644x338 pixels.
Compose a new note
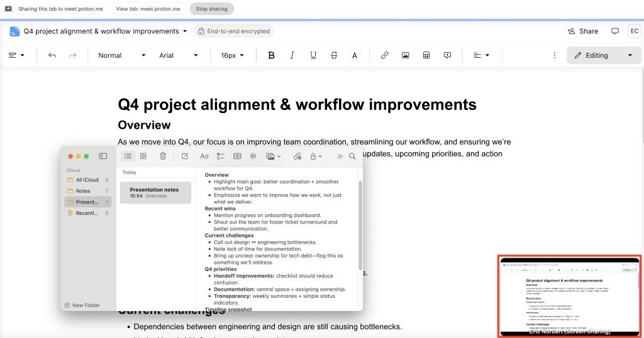186,156
